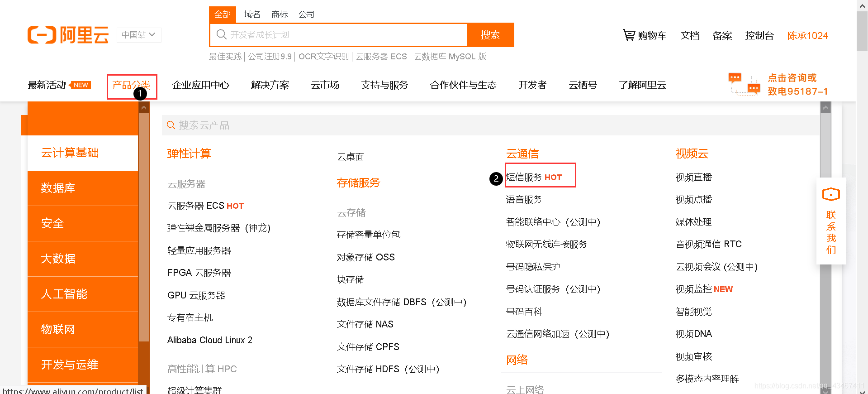
Task: Open 文件存储 NAS link
Action: tap(365, 325)
